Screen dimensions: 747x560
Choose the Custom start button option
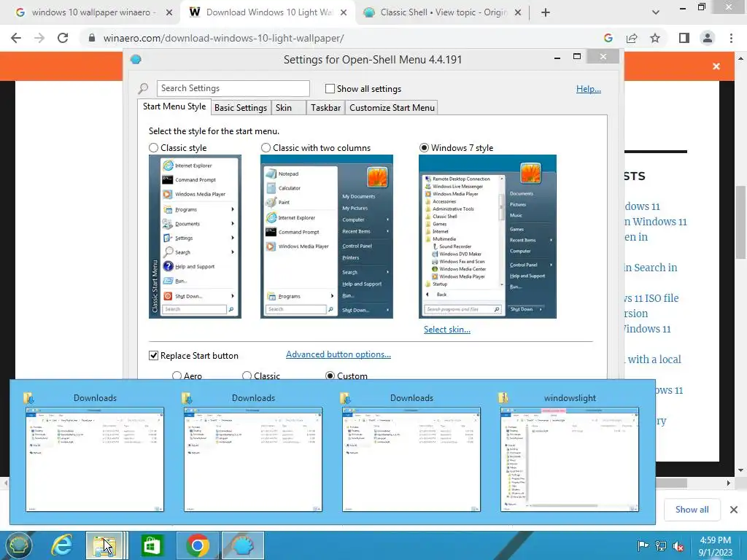click(x=330, y=376)
